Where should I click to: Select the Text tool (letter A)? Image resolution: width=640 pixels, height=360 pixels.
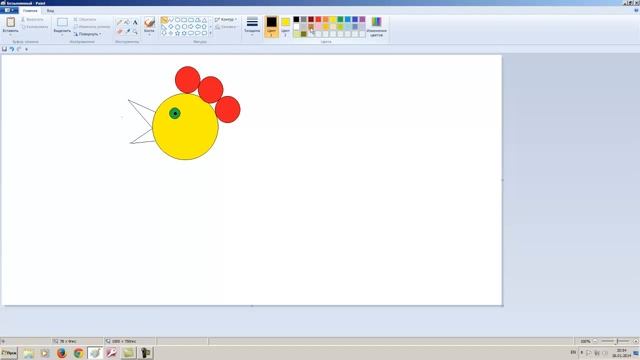[x=135, y=22]
